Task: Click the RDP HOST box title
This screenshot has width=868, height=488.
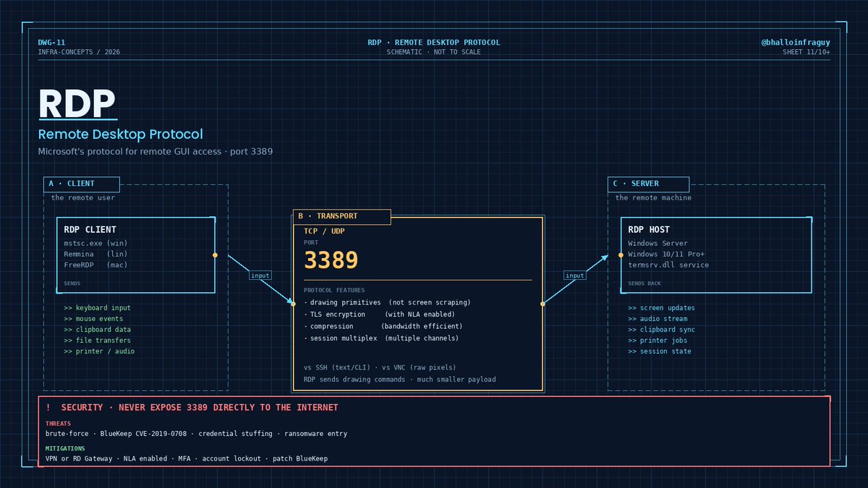Action: [x=649, y=230]
